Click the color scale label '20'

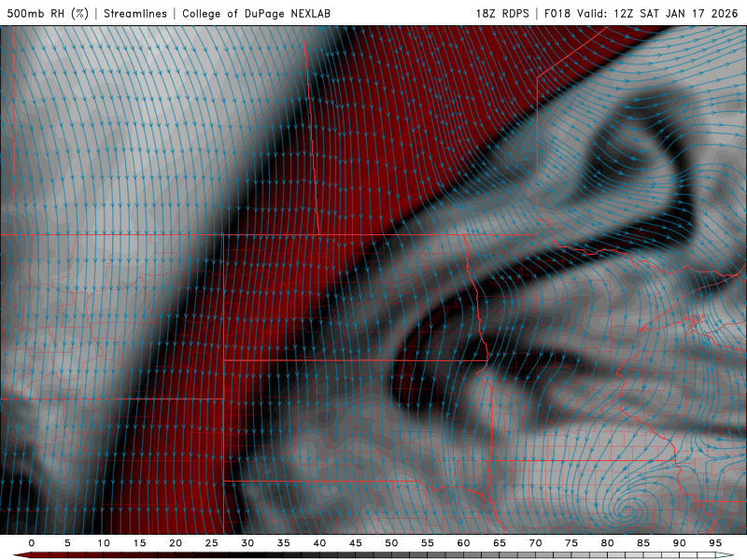coord(176,543)
